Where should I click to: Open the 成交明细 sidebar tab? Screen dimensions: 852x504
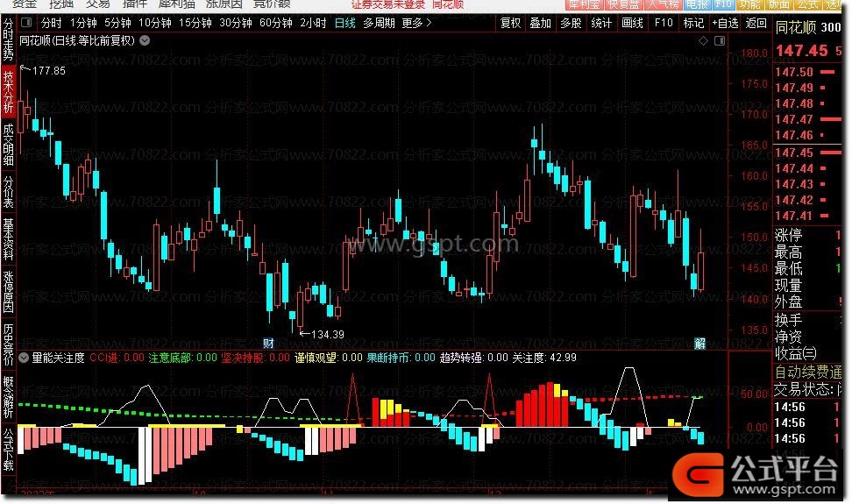click(x=8, y=144)
